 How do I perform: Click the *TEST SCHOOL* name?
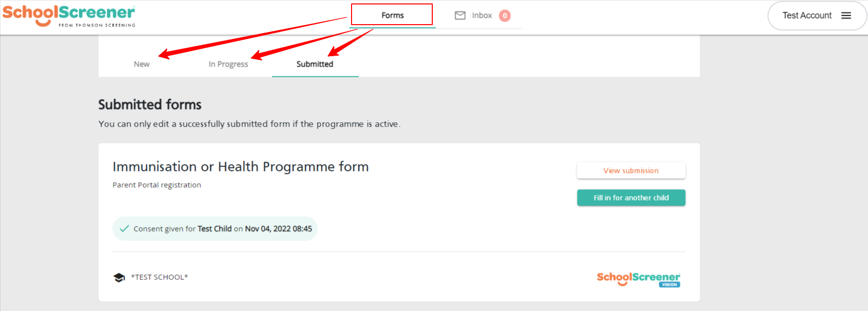[x=160, y=277]
